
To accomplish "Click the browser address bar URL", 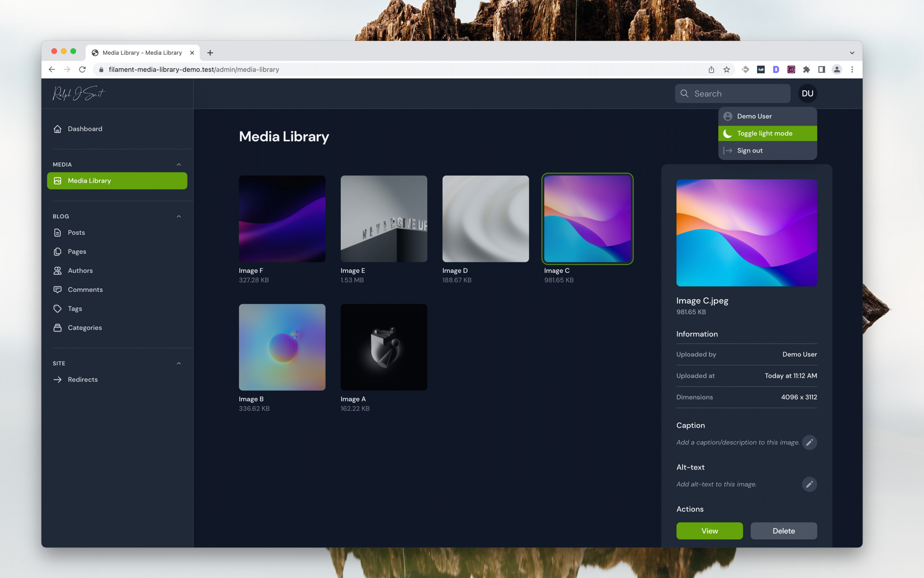I will point(194,69).
